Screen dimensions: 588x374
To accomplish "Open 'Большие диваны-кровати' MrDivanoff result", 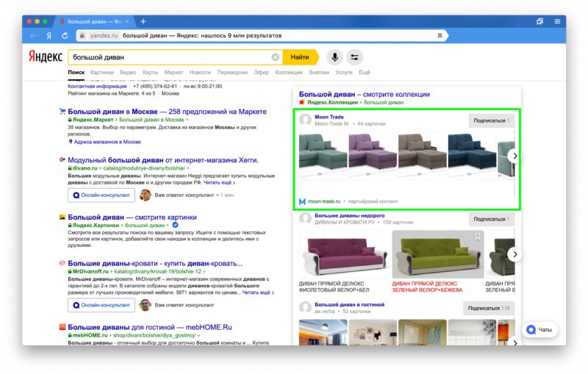I will pyautogui.click(x=155, y=264).
